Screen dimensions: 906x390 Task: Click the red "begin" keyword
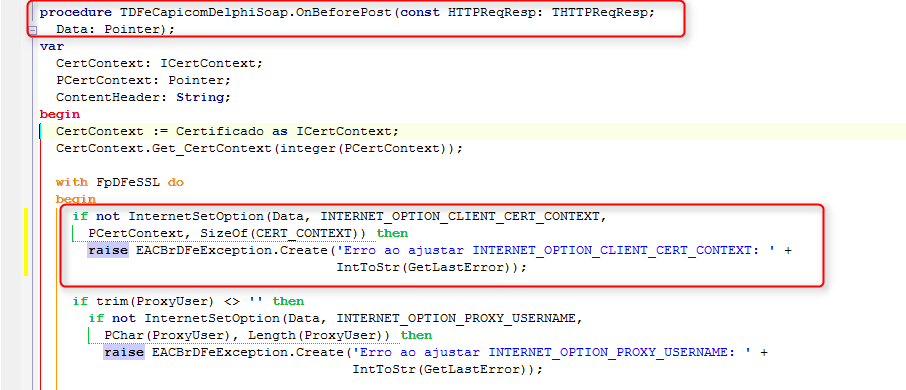point(60,114)
